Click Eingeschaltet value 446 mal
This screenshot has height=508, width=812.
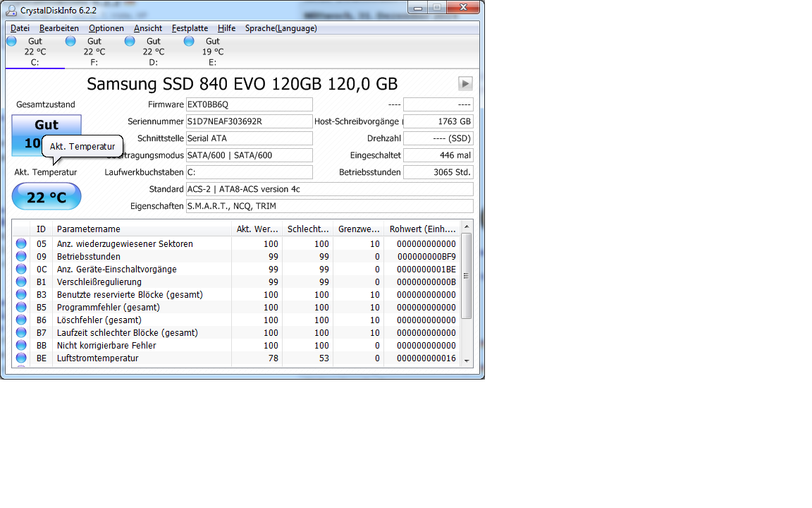(438, 155)
